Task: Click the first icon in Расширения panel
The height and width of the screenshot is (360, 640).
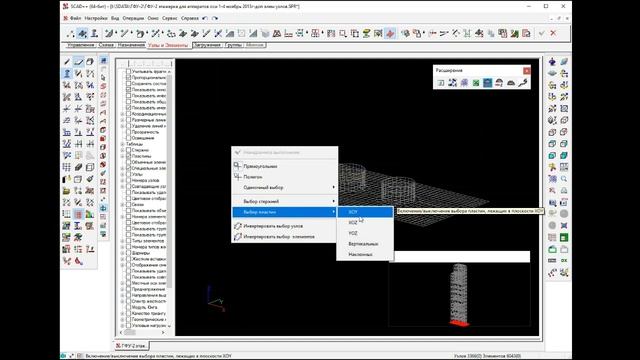Action: (441, 83)
